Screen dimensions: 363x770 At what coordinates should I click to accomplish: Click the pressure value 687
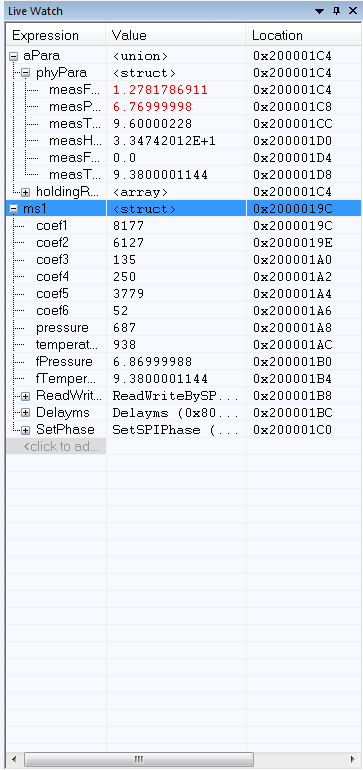tap(124, 328)
